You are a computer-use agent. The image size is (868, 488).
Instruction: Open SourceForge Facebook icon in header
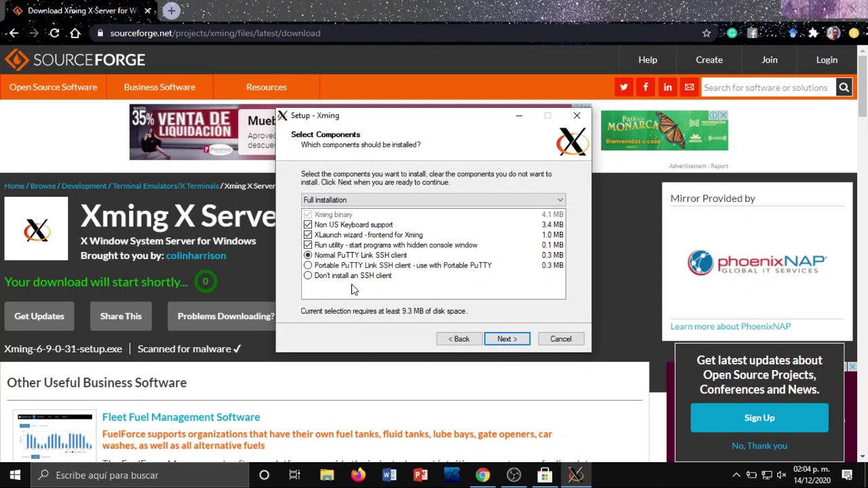click(x=646, y=87)
